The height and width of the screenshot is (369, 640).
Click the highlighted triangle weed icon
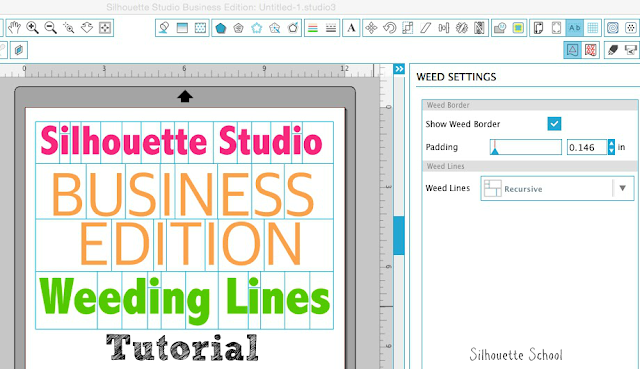pos(573,50)
